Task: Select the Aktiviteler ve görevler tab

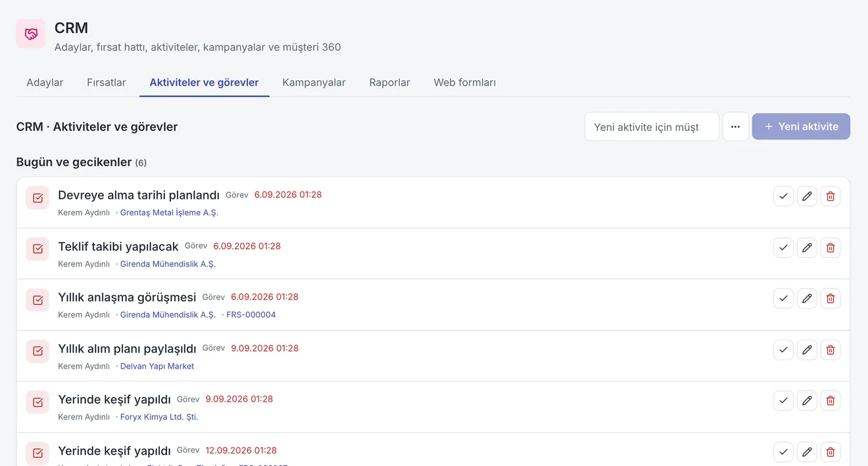Action: point(205,82)
